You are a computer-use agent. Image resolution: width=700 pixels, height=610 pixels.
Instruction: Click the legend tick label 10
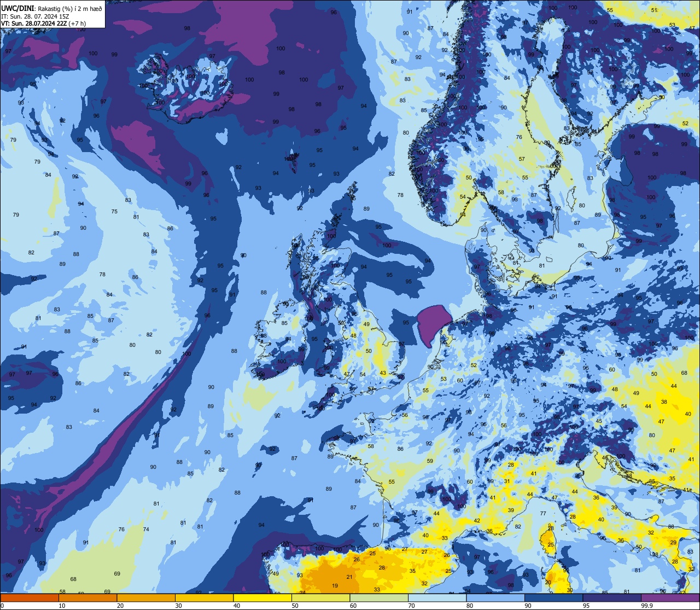tap(62, 606)
